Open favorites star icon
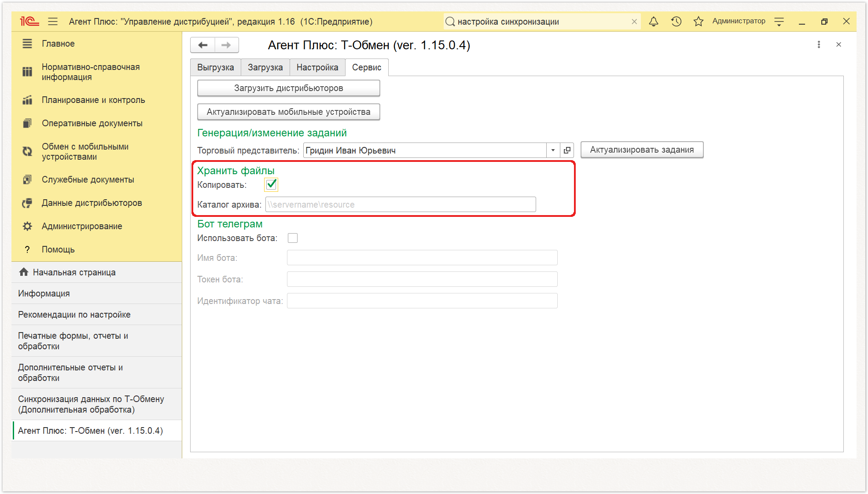868x494 pixels. tap(699, 21)
